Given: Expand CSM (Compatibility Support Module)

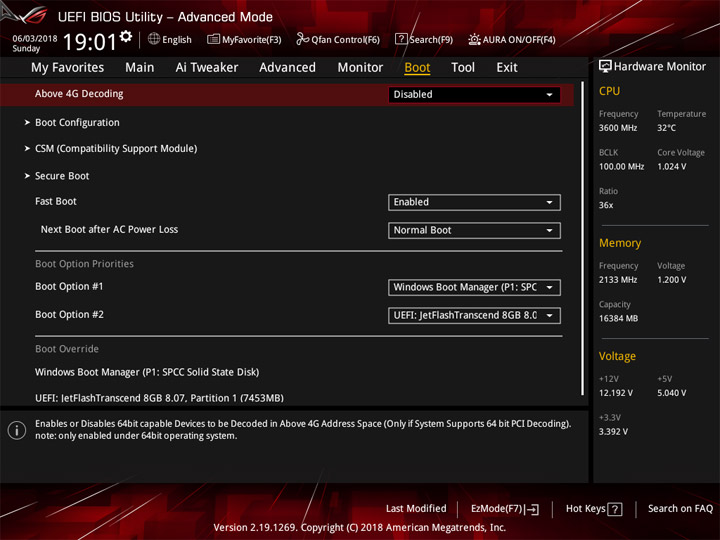Looking at the screenshot, I should [116, 149].
